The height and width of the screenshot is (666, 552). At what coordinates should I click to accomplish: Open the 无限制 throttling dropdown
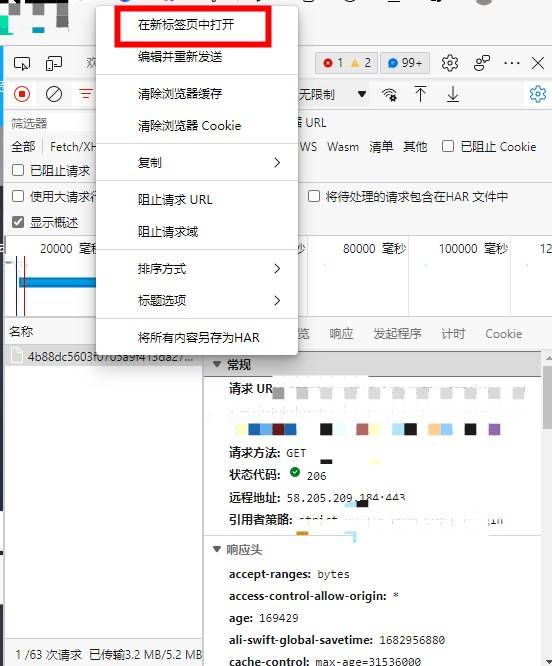pos(333,94)
